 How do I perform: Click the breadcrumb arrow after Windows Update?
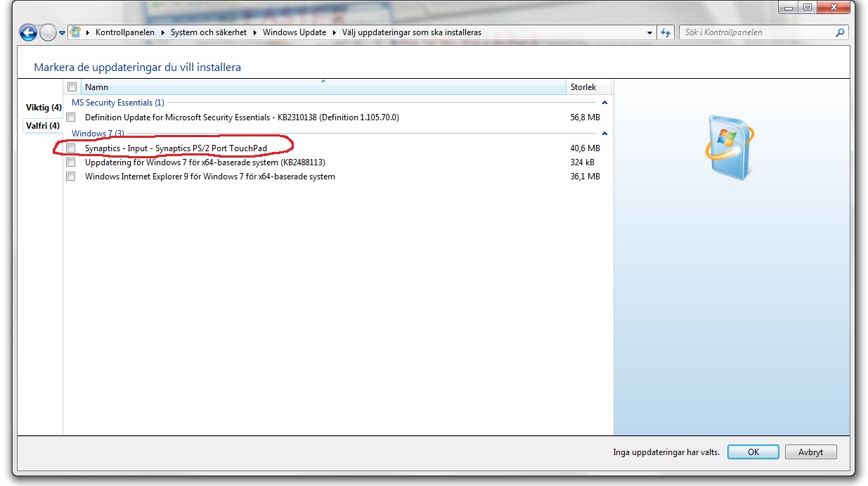(x=335, y=32)
